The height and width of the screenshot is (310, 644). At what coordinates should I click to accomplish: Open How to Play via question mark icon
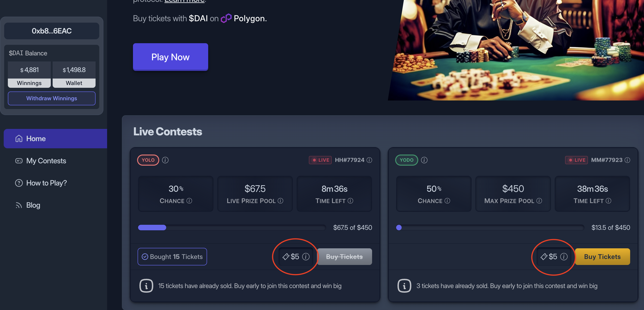(19, 183)
